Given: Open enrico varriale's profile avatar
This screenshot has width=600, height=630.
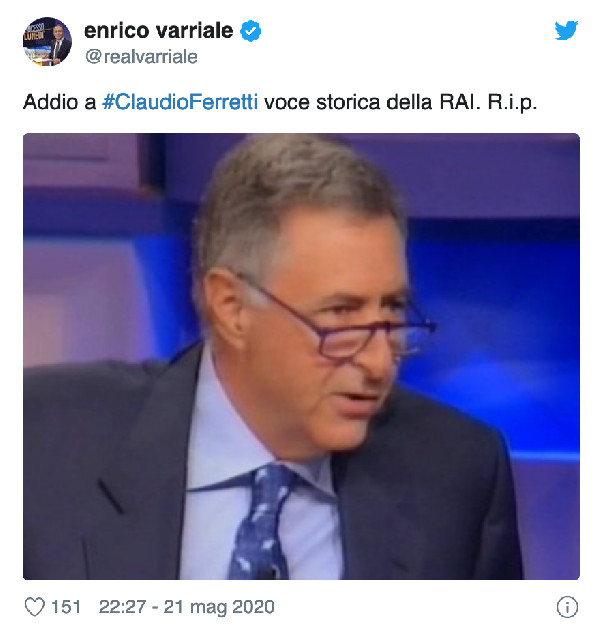Looking at the screenshot, I should click(x=47, y=41).
